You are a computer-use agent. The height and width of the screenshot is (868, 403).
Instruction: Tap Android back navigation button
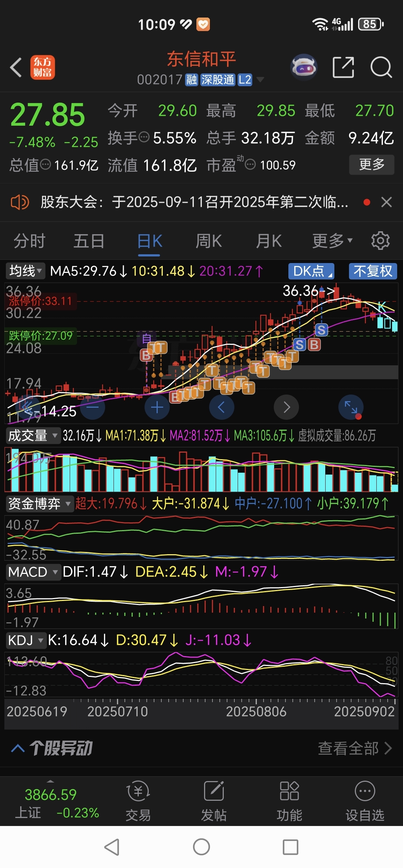[112, 847]
